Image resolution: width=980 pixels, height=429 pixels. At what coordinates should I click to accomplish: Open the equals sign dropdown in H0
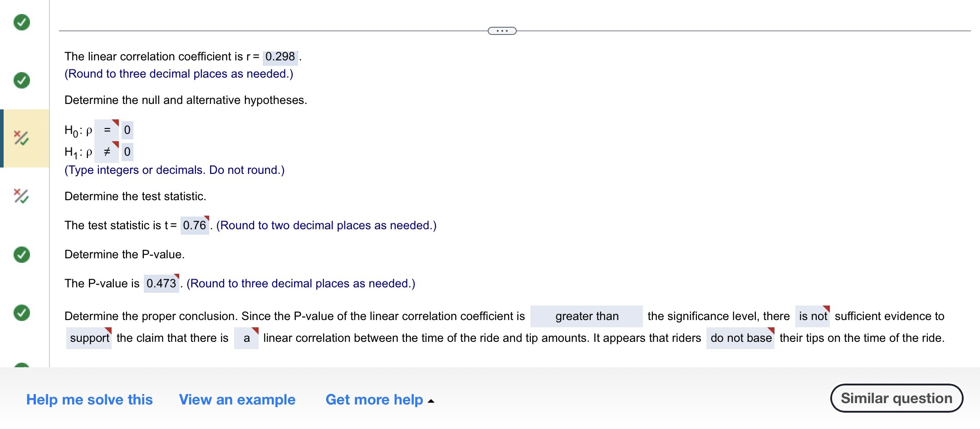click(x=107, y=130)
